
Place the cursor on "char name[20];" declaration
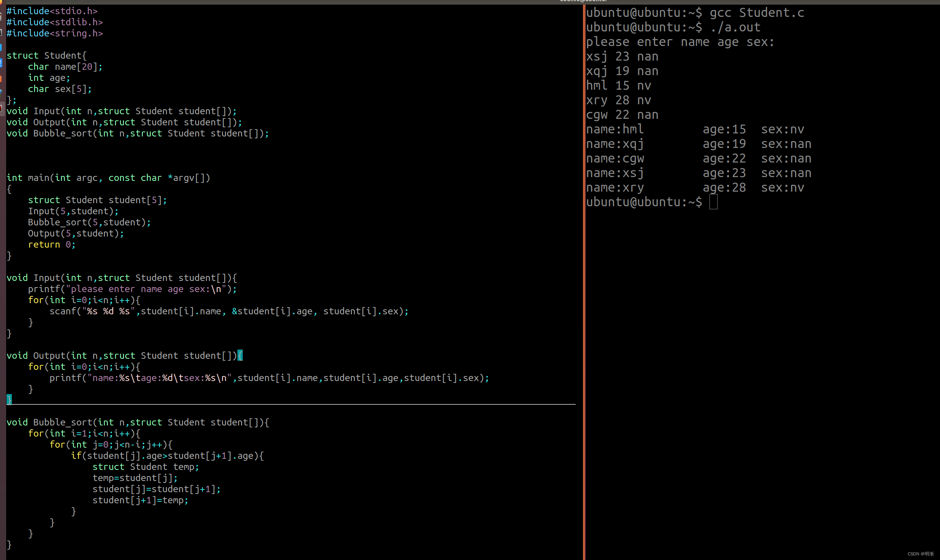click(65, 67)
